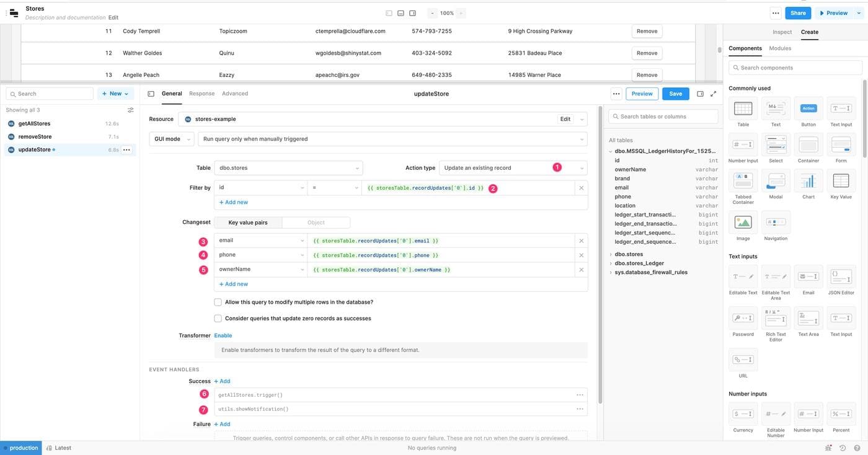The image size is (868, 455).
Task: Open the GUI mode dropdown
Action: (172, 139)
